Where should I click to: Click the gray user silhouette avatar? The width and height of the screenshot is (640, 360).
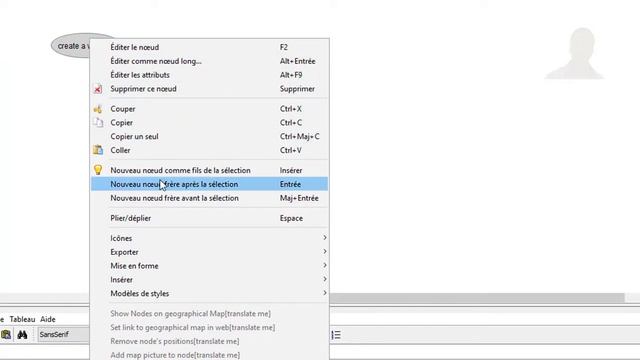click(x=575, y=53)
